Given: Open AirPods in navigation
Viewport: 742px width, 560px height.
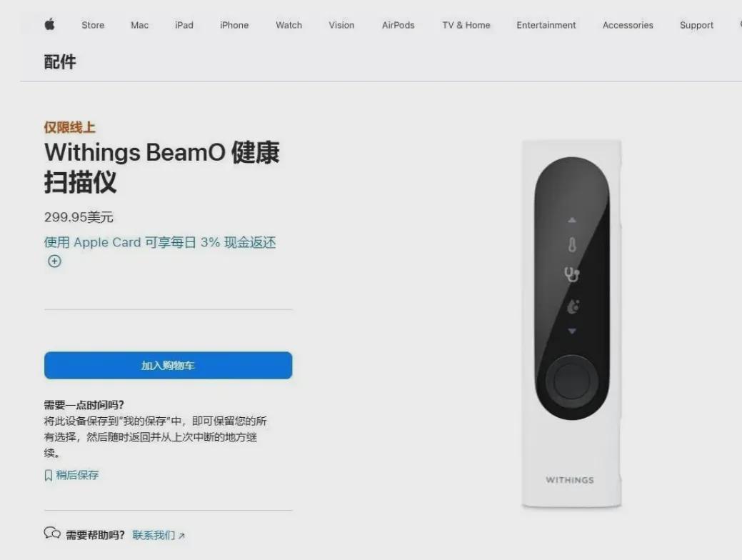Looking at the screenshot, I should tap(398, 25).
